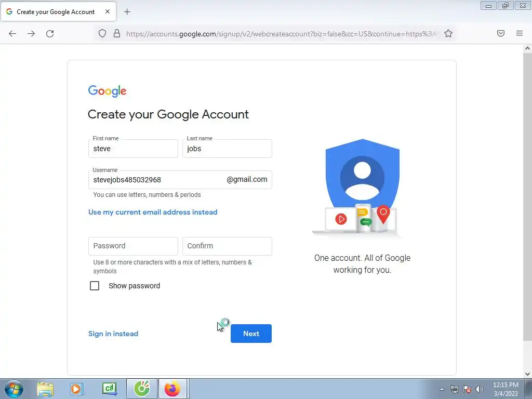This screenshot has width=532, height=399.
Task: Click the vertical scrollbar thumb
Action: click(527, 197)
